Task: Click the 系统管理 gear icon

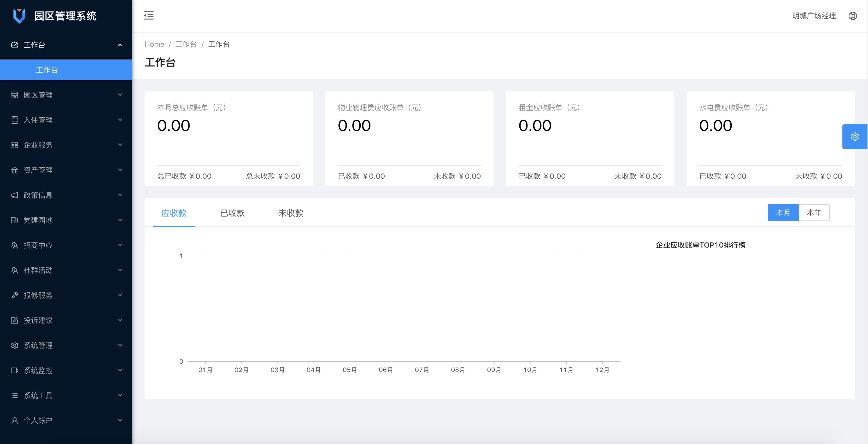Action: tap(14, 345)
